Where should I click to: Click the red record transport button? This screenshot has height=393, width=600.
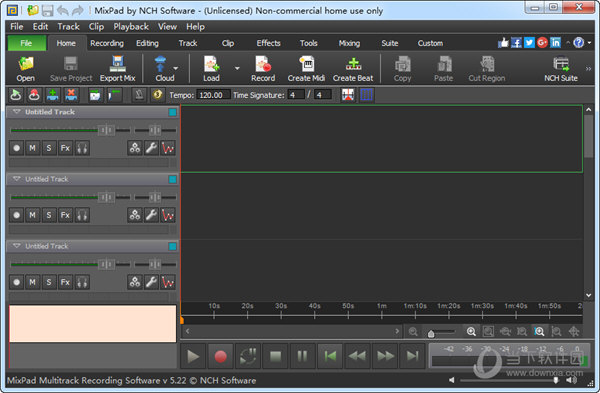pos(220,356)
